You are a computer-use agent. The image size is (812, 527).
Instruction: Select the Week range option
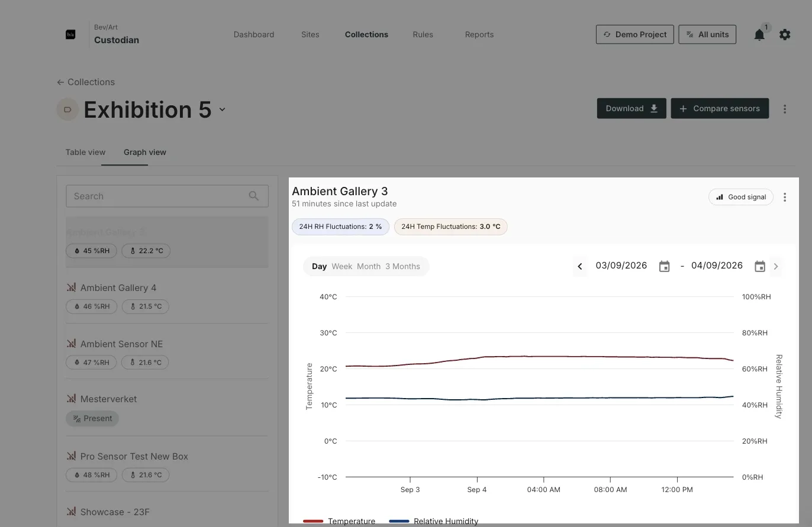point(342,266)
